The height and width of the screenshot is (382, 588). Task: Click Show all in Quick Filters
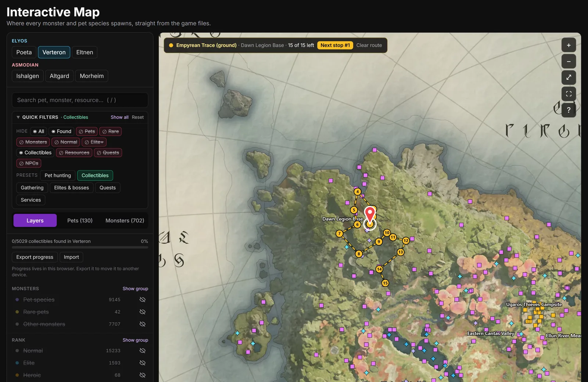119,117
